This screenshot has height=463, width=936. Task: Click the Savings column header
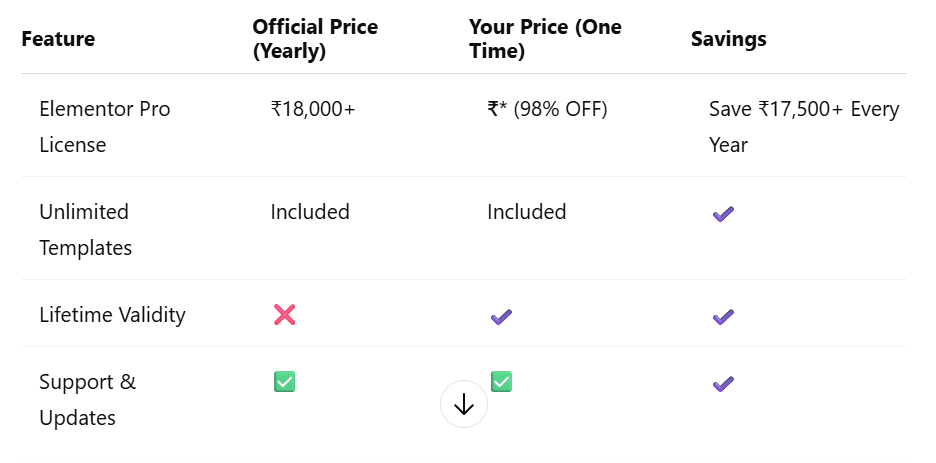tap(729, 40)
